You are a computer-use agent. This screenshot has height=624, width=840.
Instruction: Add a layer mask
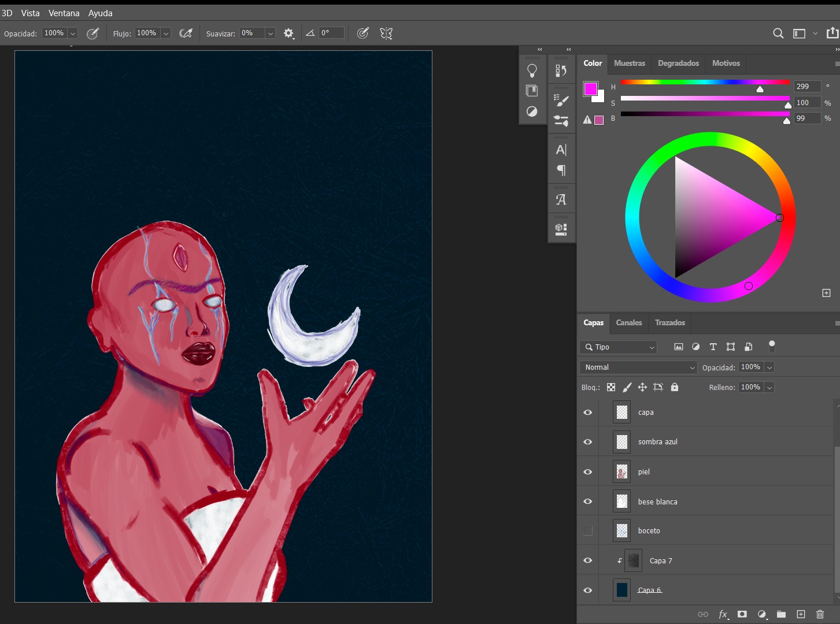(742, 614)
